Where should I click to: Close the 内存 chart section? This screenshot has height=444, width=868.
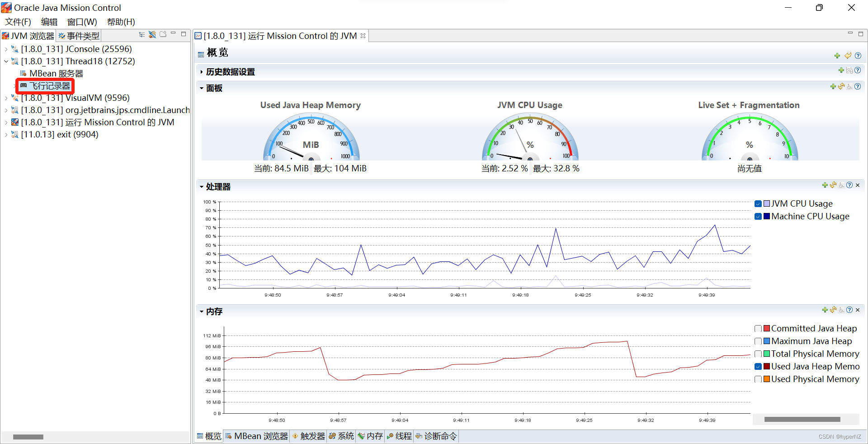coord(858,310)
